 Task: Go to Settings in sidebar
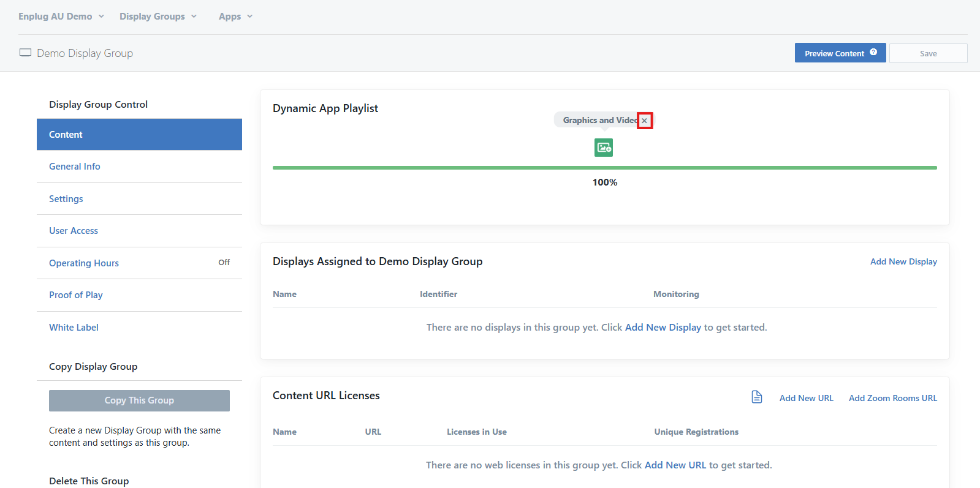click(x=66, y=199)
